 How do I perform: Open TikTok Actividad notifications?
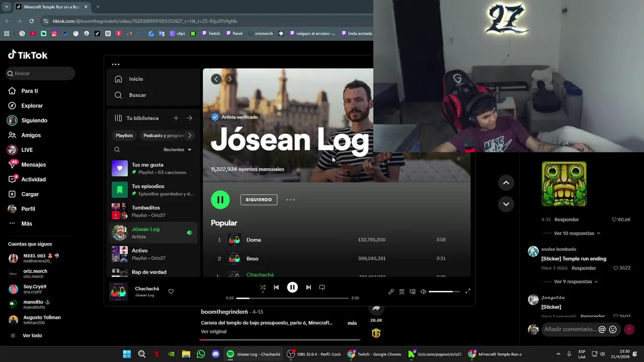click(33, 179)
